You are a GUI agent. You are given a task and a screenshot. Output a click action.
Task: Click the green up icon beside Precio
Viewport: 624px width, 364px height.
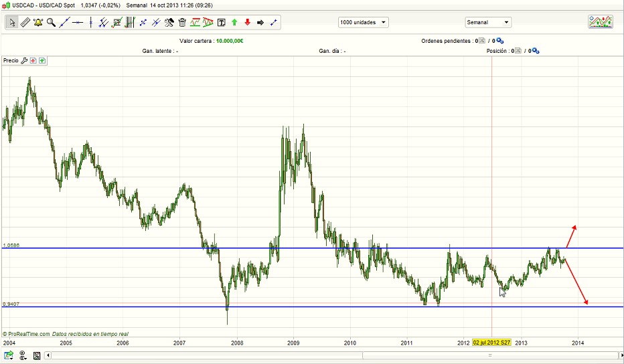[42, 60]
